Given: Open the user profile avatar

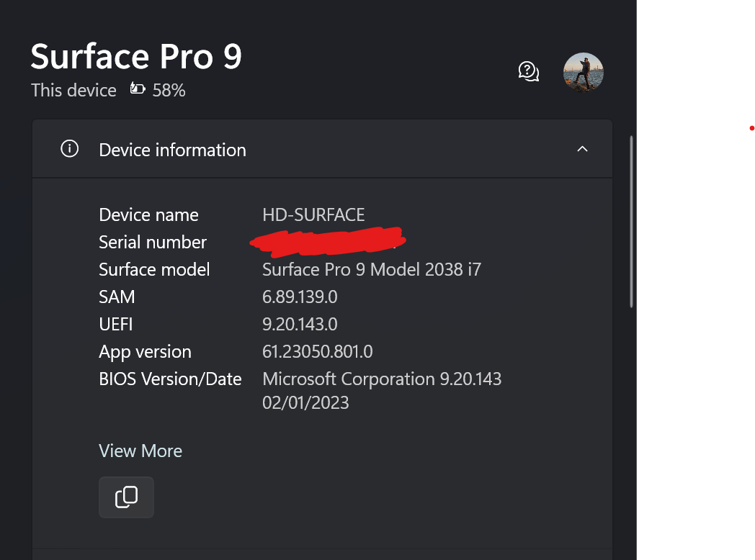Looking at the screenshot, I should coord(583,72).
